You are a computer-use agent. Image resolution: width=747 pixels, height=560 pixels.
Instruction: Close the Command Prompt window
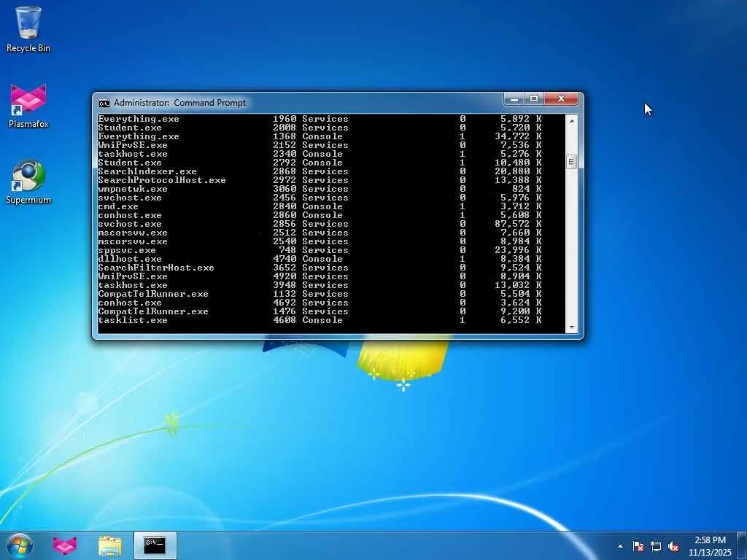pos(561,99)
